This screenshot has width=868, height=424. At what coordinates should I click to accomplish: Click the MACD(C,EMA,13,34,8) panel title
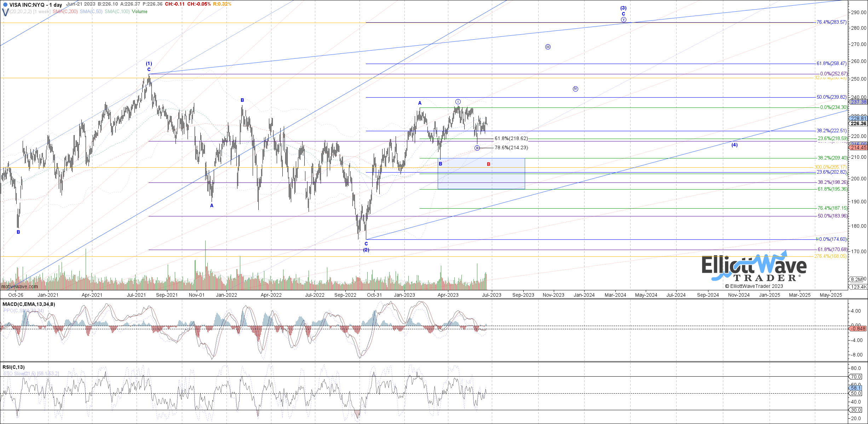29,304
